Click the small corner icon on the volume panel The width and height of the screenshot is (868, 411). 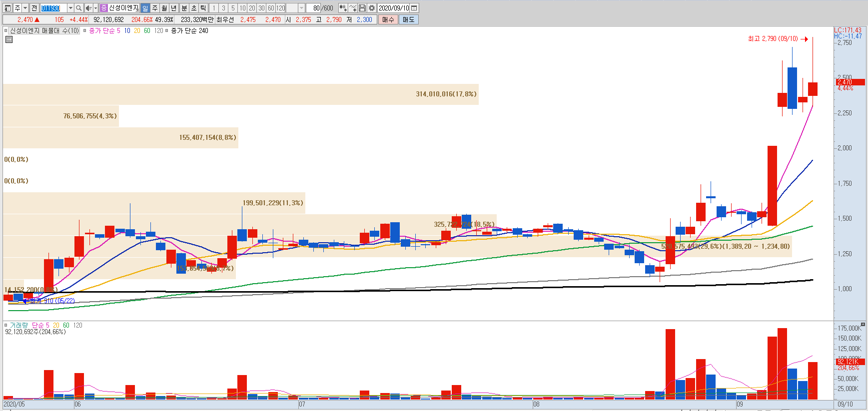[863, 325]
